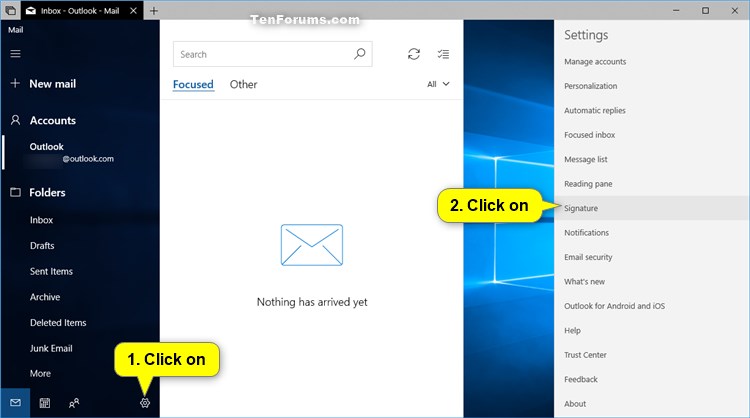Expand the All filter dropdown
The height and width of the screenshot is (418, 750).
[x=438, y=84]
